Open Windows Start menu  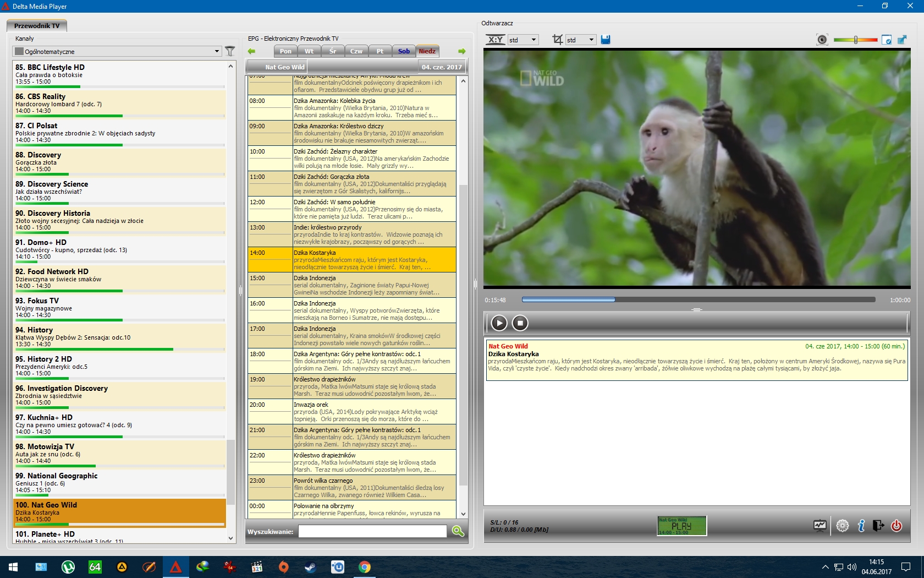(13, 567)
